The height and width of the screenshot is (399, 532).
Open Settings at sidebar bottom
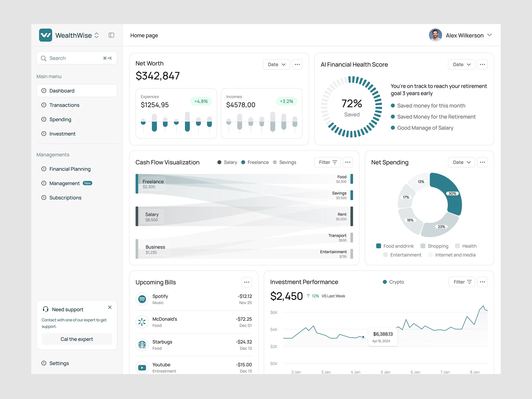coord(77,363)
